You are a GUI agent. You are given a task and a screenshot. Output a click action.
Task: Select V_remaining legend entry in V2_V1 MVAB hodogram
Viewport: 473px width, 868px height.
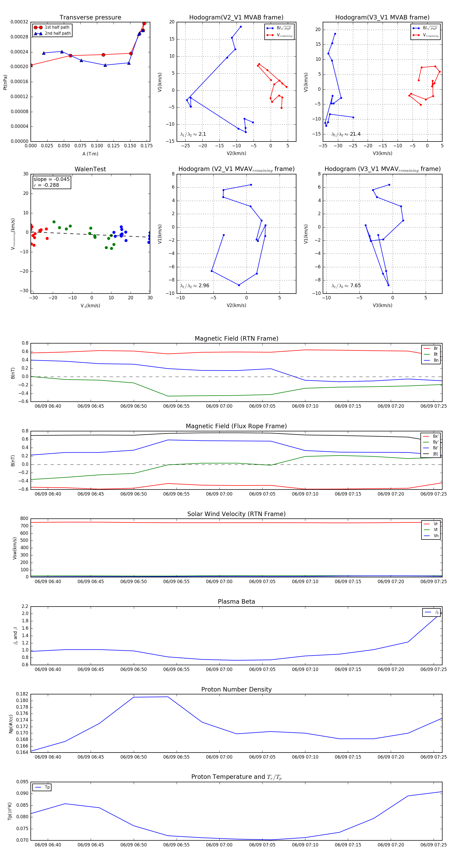point(279,35)
